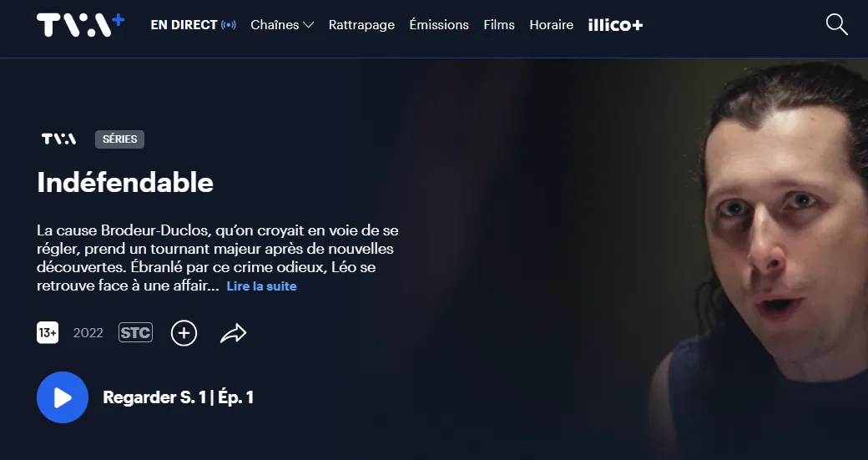Open the illico+ link
The height and width of the screenshot is (460, 868).
[x=616, y=25]
